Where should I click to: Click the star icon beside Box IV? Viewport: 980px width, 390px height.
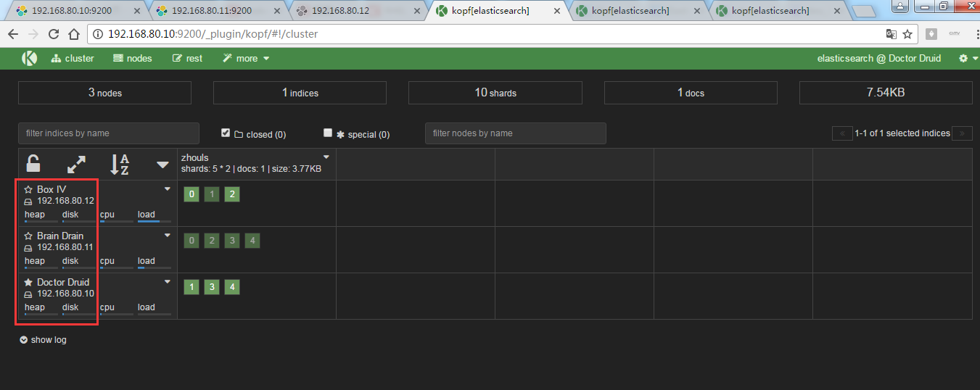28,189
